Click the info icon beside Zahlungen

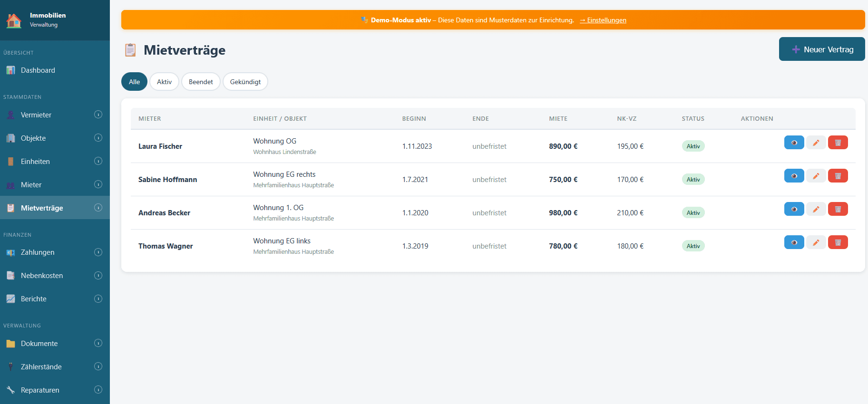point(98,252)
